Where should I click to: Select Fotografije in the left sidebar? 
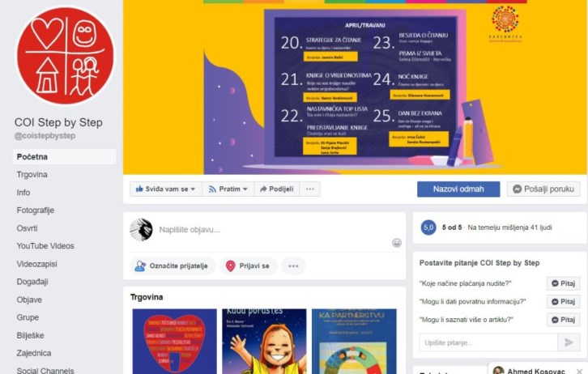click(36, 210)
